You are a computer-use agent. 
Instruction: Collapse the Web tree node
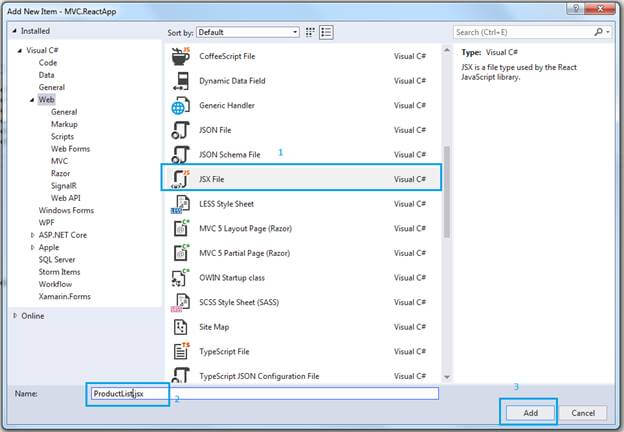32,100
